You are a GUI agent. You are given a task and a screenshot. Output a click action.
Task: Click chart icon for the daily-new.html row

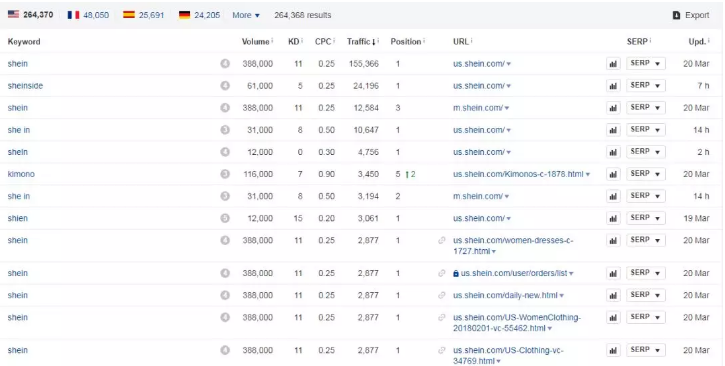(x=613, y=295)
